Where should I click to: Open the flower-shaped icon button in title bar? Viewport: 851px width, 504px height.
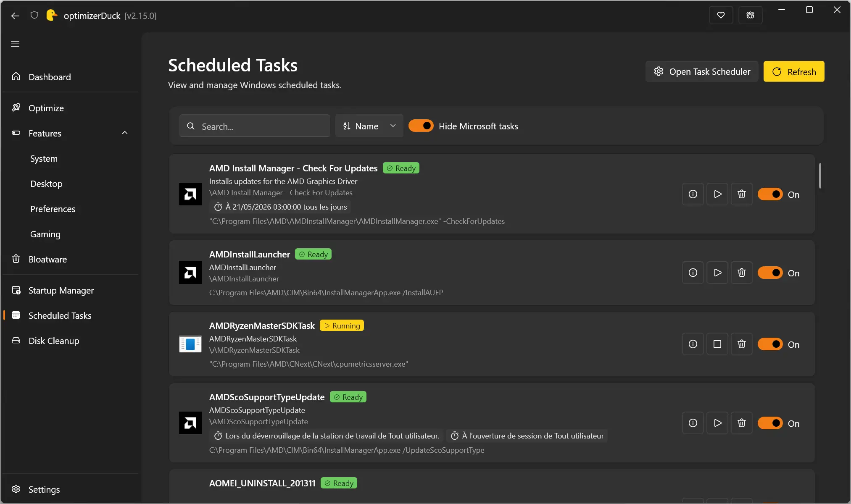tap(750, 16)
